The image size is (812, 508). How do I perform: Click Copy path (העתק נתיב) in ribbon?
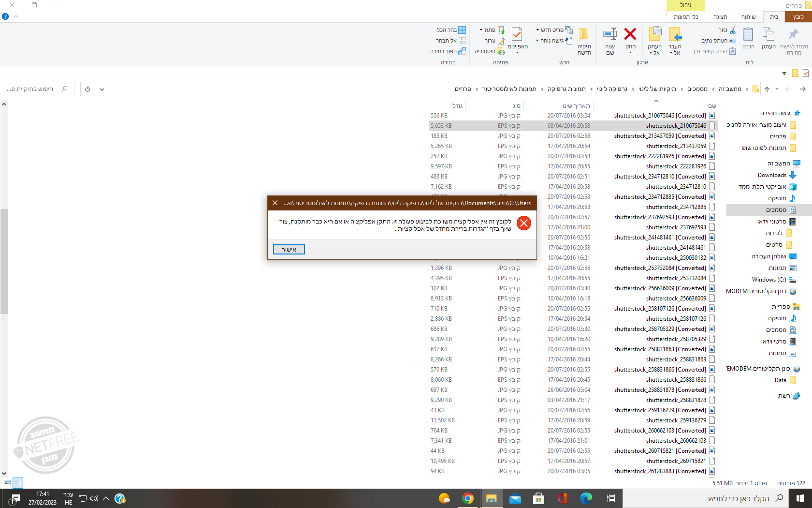719,41
